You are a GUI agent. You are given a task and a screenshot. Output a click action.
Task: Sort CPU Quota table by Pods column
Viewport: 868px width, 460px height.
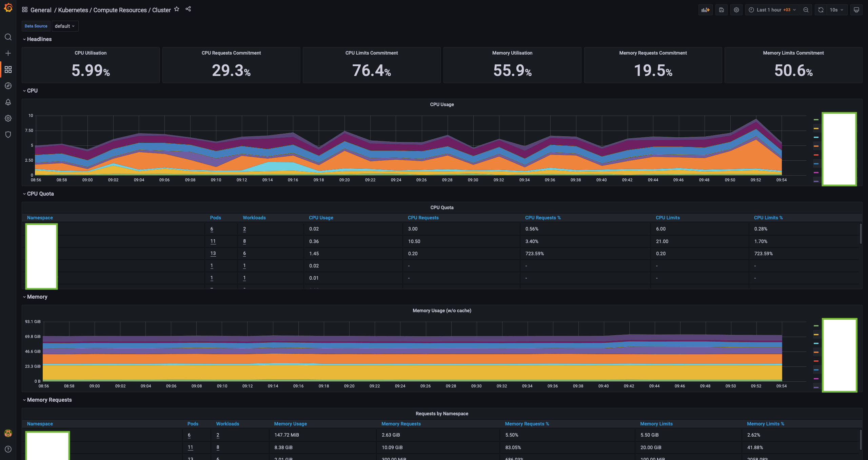click(216, 218)
